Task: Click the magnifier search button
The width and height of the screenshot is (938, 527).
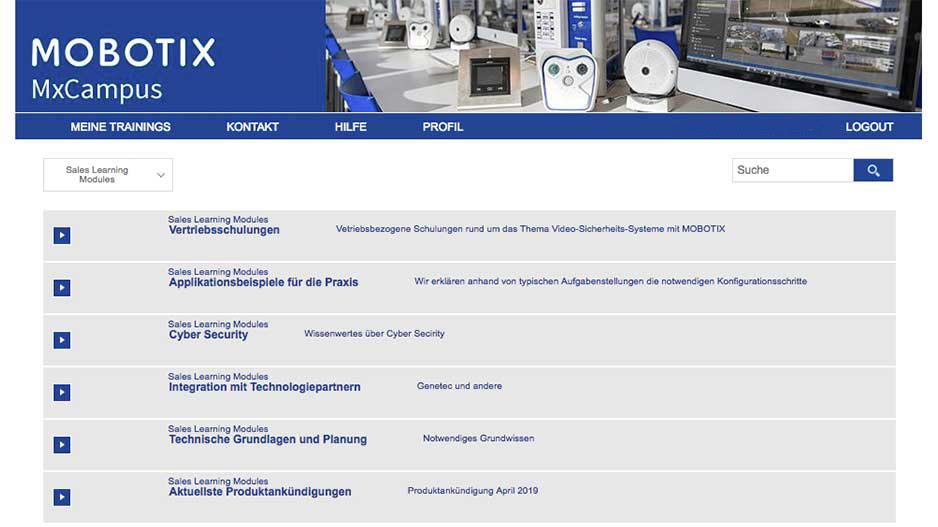Action: tap(873, 170)
